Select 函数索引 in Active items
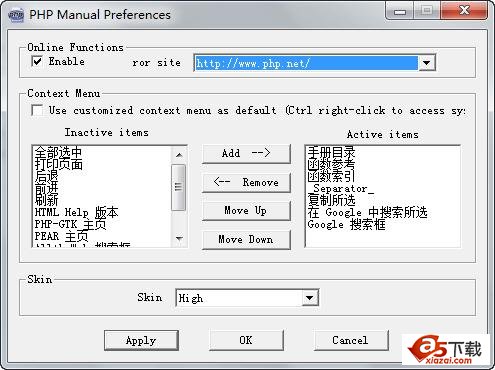This screenshot has height=370, width=495. (332, 176)
